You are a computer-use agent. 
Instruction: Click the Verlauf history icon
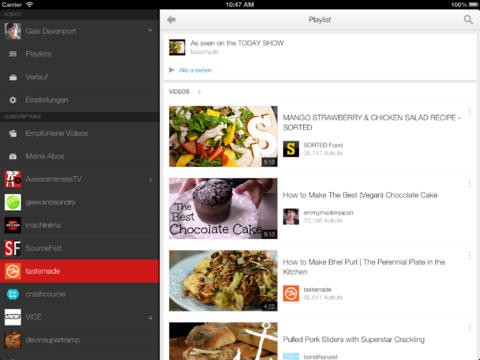[13, 77]
